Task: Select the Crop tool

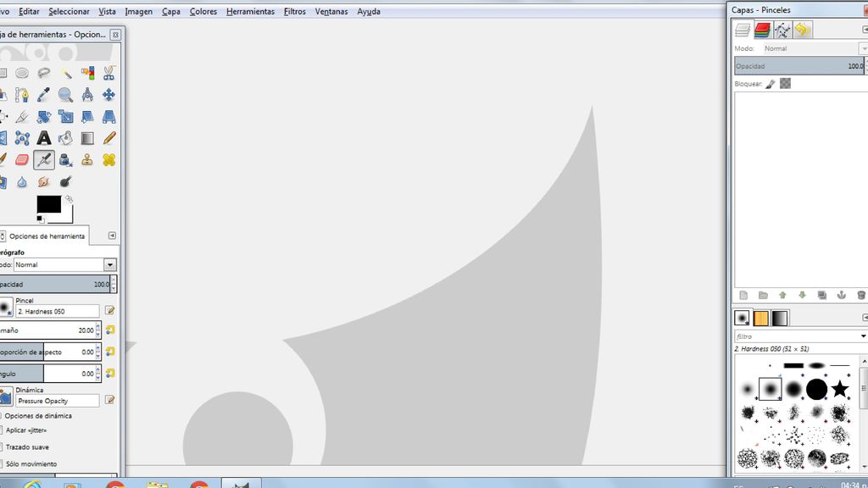Action: click(22, 116)
